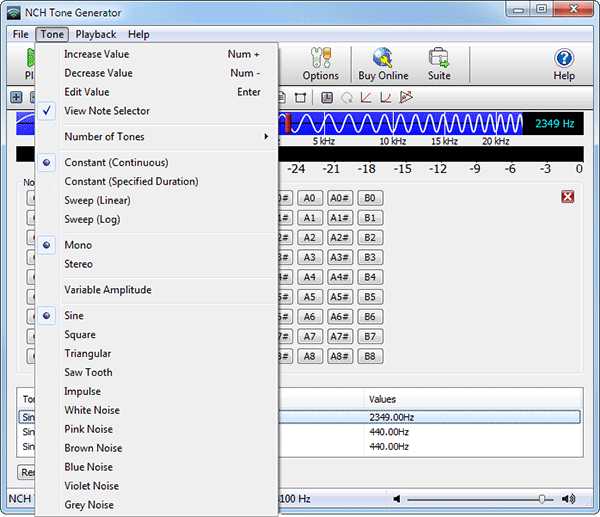
Task: Expand the Number of Tones submenu
Action: click(x=104, y=137)
